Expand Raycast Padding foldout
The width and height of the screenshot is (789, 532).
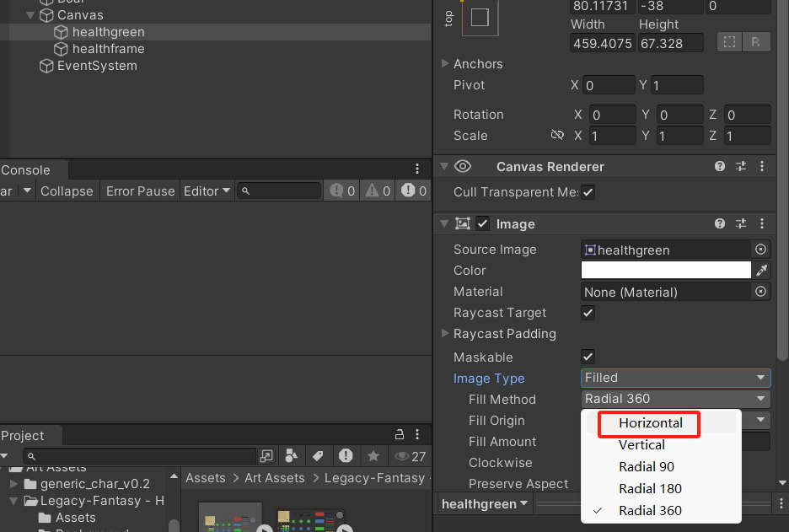[x=445, y=333]
